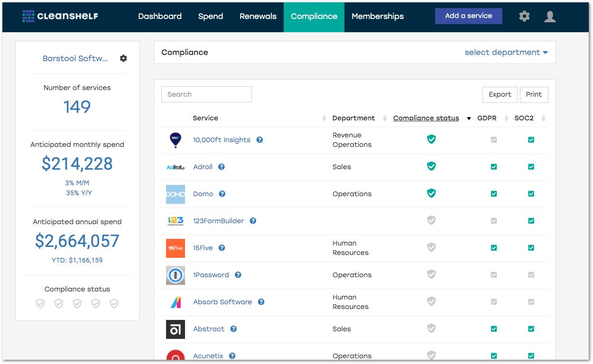Open the Acunetix service link

pyautogui.click(x=208, y=356)
